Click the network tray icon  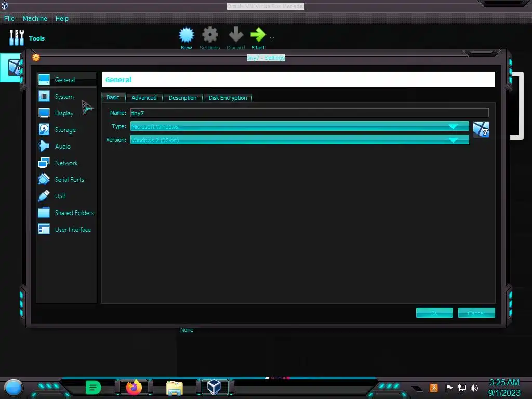coord(462,388)
